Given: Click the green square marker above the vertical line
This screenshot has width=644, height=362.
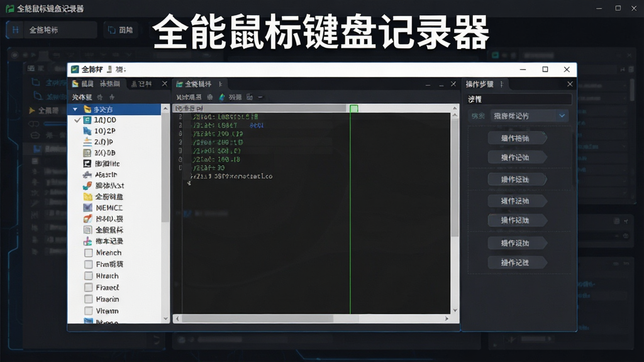Looking at the screenshot, I should pos(353,108).
